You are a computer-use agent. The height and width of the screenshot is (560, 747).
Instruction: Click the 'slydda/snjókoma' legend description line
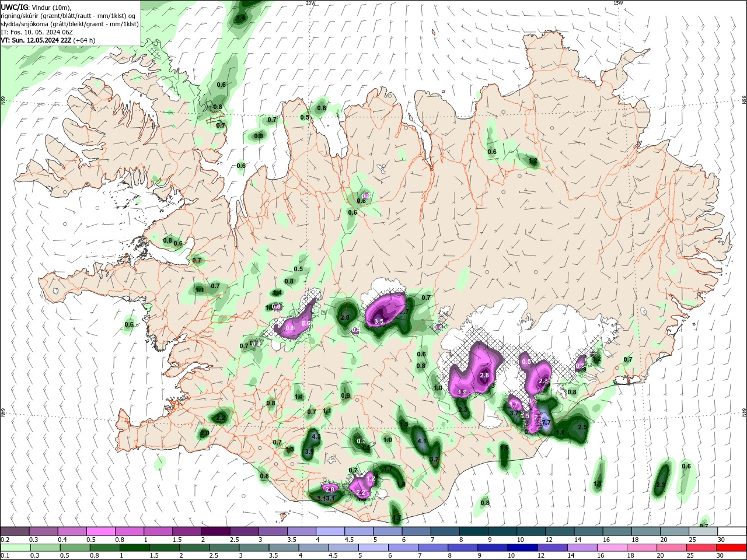(69, 24)
